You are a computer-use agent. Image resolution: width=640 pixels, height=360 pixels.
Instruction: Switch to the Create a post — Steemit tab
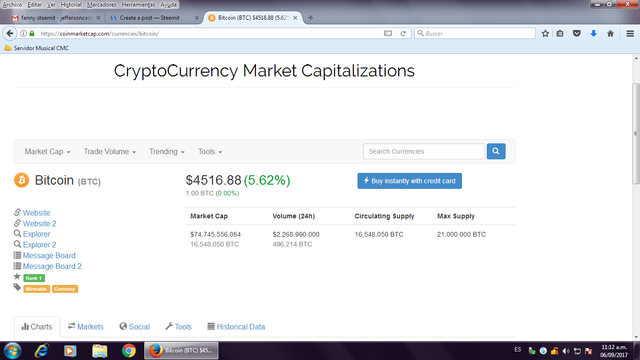pos(154,18)
